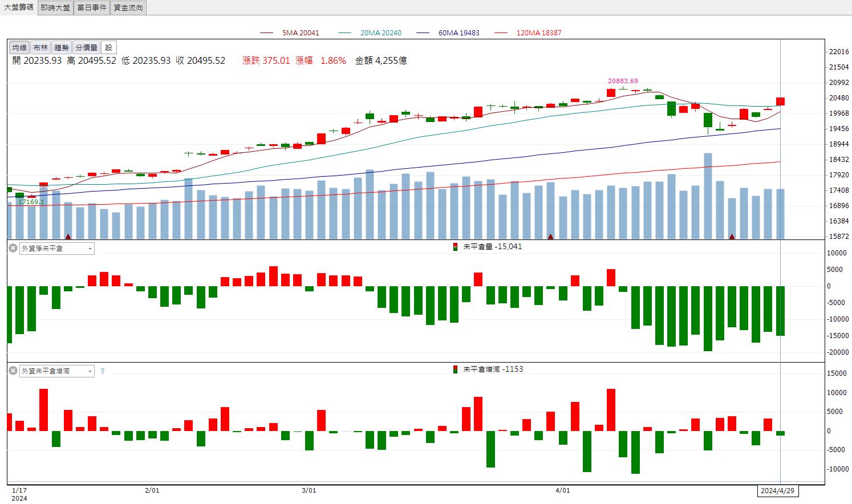Screen dimensions: 852x504
Task: Close the 外資淨未平倉 indicator panel
Action: click(x=13, y=248)
